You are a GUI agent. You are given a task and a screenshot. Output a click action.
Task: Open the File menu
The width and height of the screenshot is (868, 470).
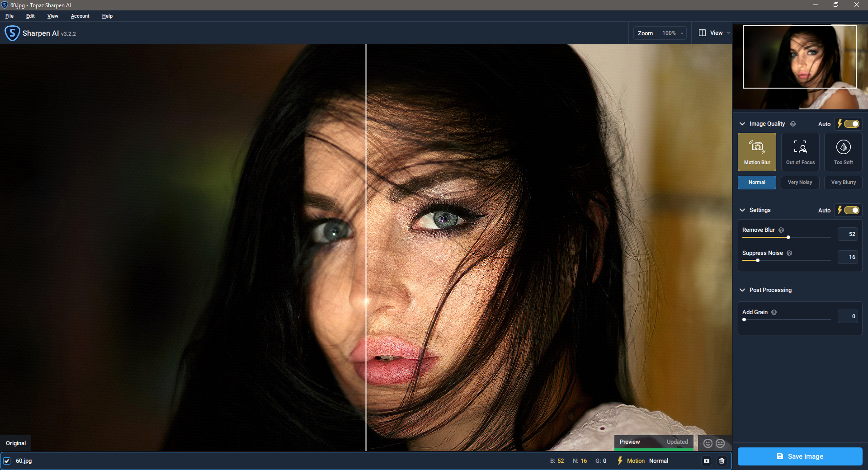(x=9, y=16)
